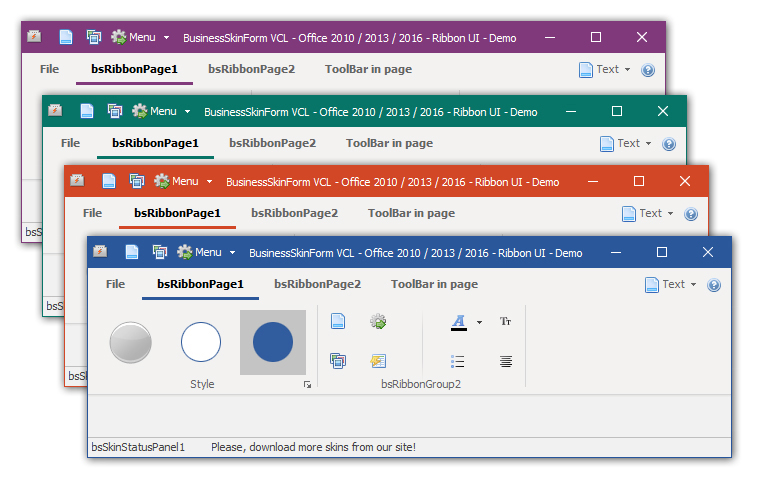Switch to bsRibbonPage2 tab in the purple window

pyautogui.click(x=252, y=69)
